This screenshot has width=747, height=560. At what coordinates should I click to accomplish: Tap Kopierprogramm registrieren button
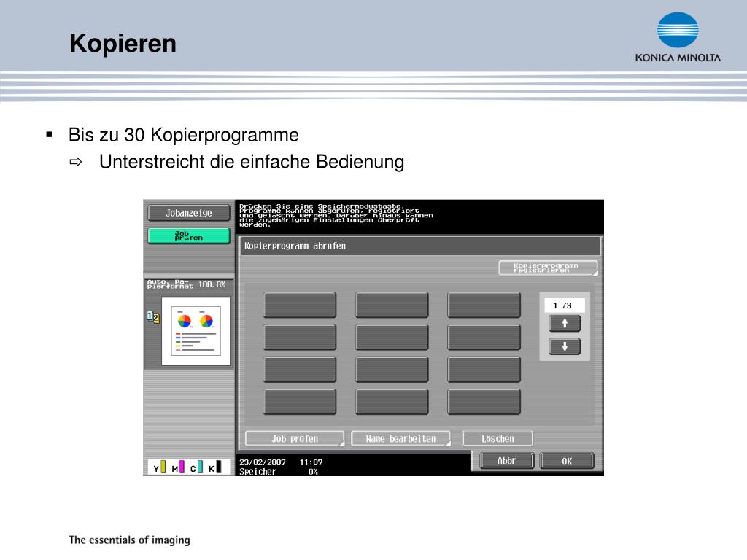[x=548, y=268]
